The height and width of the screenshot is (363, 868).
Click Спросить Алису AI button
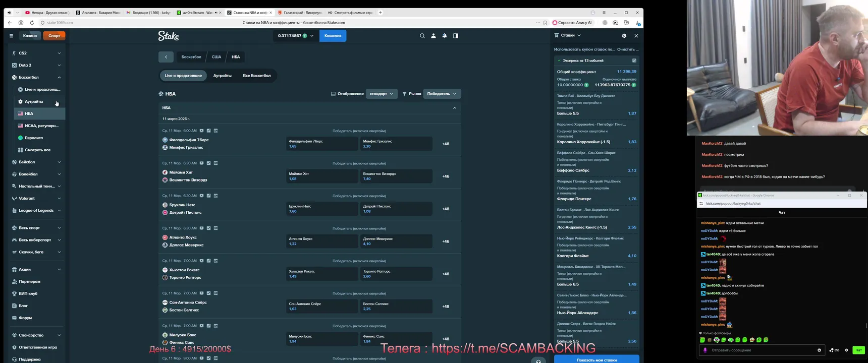click(573, 23)
